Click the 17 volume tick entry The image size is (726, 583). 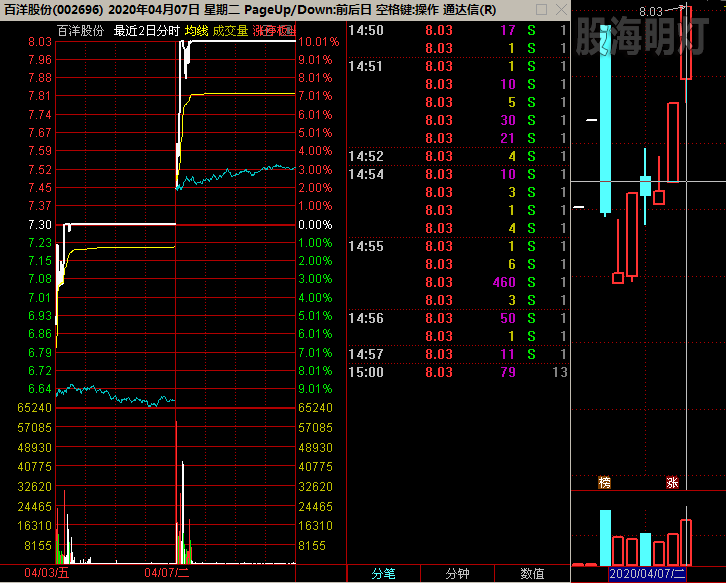coord(508,31)
